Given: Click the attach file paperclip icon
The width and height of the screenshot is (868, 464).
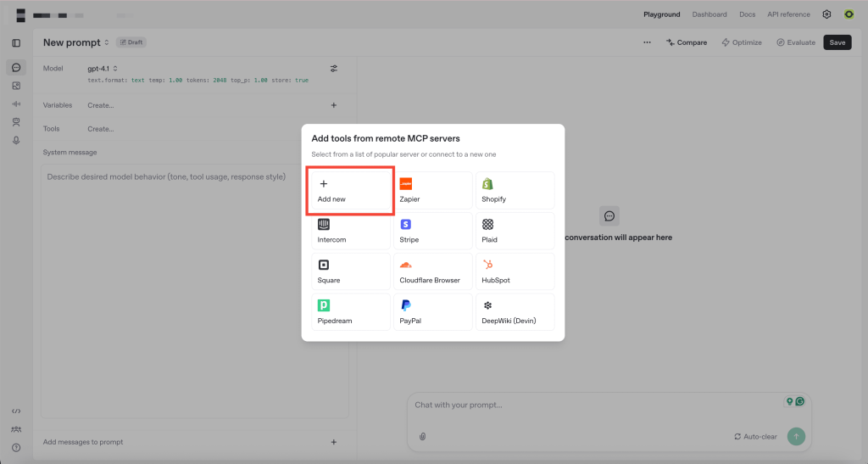Looking at the screenshot, I should 422,437.
